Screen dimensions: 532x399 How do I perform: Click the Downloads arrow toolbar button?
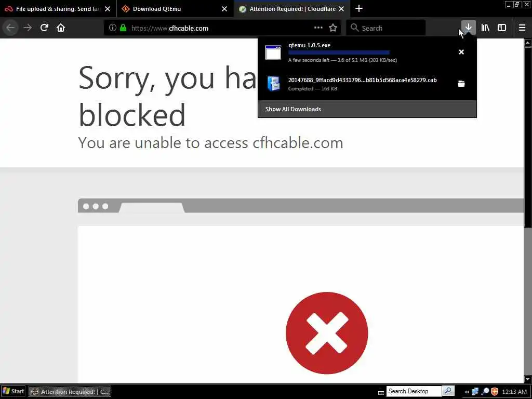click(x=468, y=28)
